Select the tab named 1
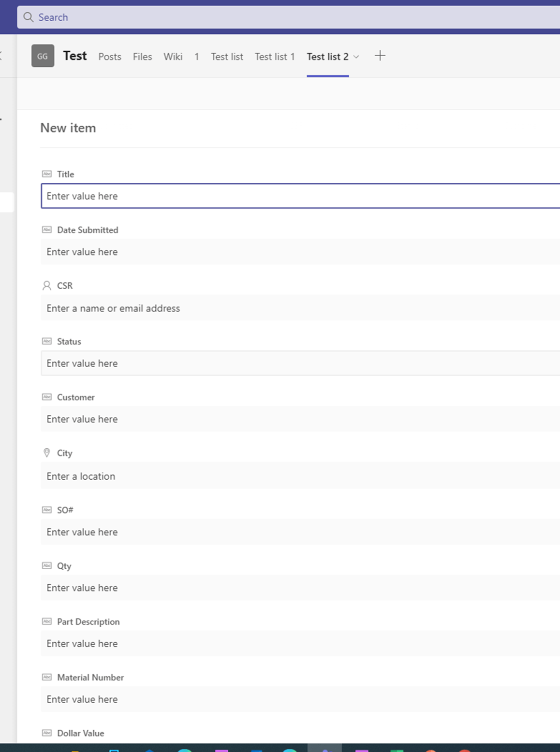560x752 pixels. pyautogui.click(x=197, y=57)
